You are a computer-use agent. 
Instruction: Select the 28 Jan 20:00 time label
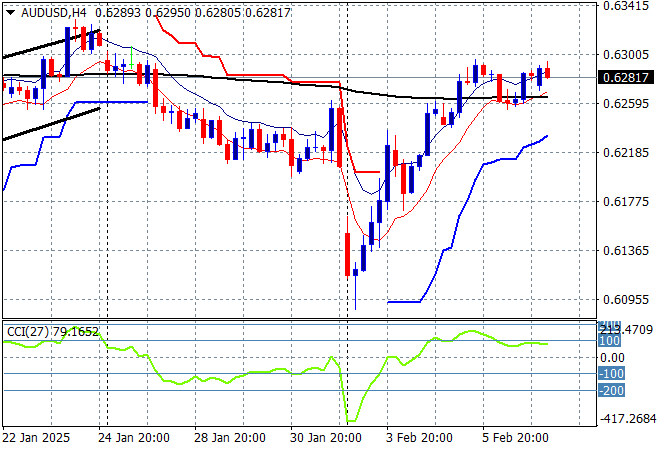230,438
